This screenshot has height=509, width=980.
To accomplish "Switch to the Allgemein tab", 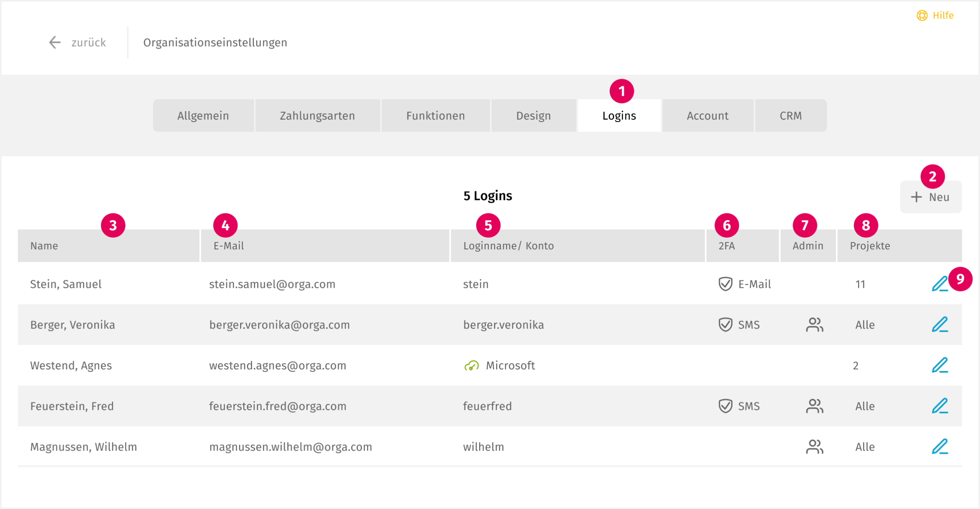I will click(203, 116).
